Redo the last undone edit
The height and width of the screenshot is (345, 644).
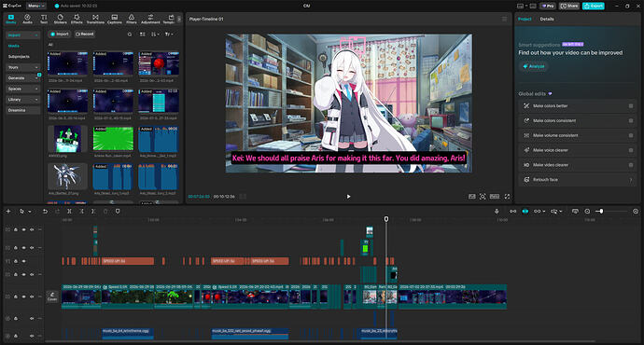point(58,212)
